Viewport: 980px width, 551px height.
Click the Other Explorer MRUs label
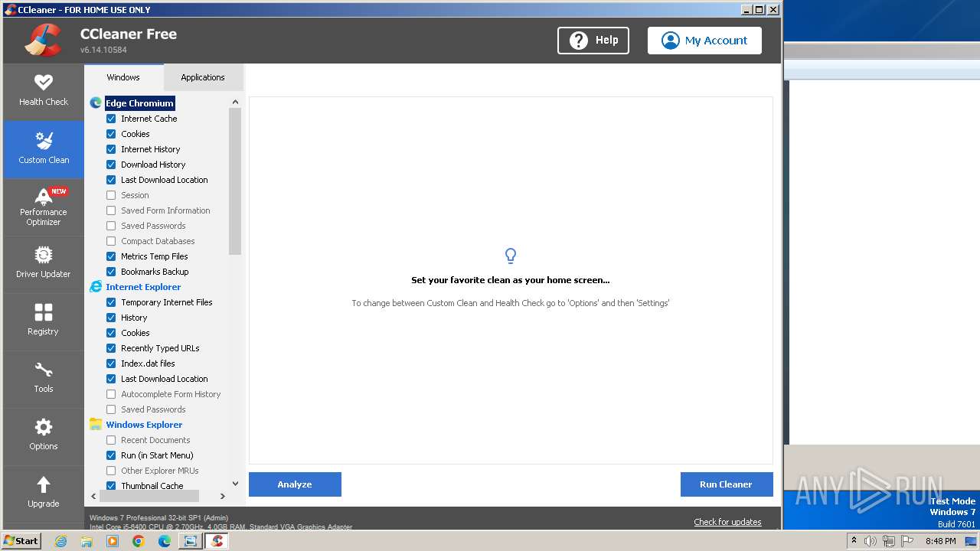[x=160, y=471]
